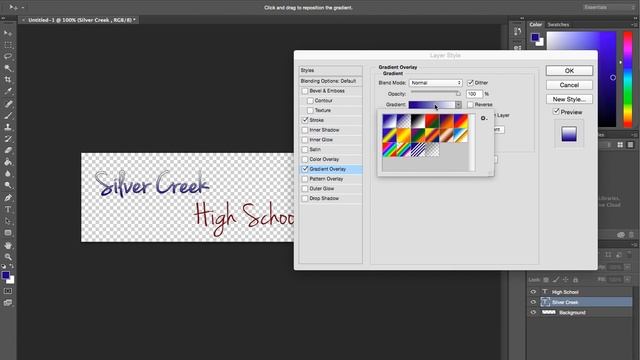Click the foreground color swatch in toolbox
The image size is (640, 360).
6,276
